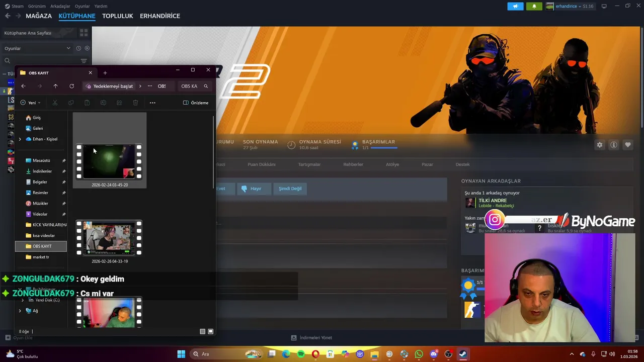Expand Erhan - Kişisel tree node
Viewport: 644px width, 362px height.
click(x=20, y=139)
